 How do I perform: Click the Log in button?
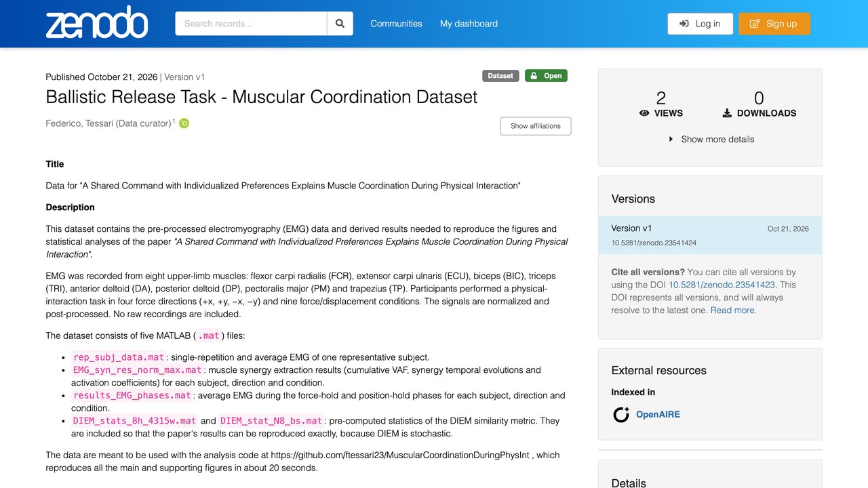point(700,24)
